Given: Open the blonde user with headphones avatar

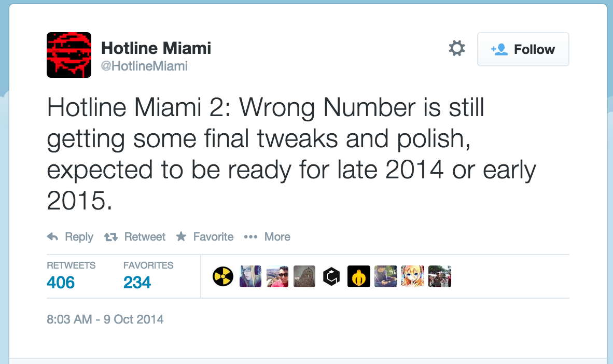Looking at the screenshot, I should pyautogui.click(x=250, y=277).
